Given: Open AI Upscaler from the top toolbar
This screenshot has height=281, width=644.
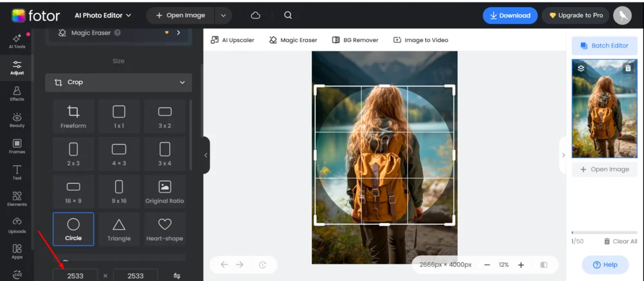Looking at the screenshot, I should 232,40.
